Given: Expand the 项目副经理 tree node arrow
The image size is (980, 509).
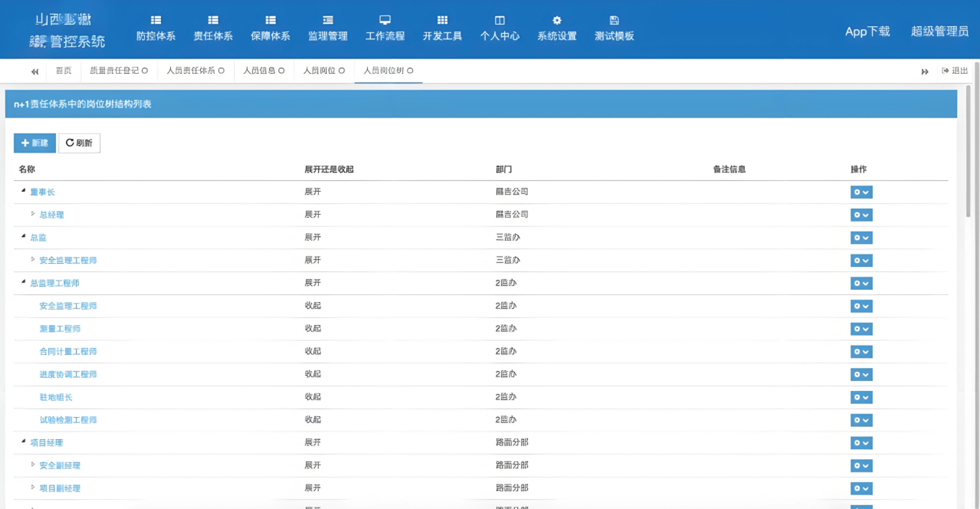Looking at the screenshot, I should 33,487.
